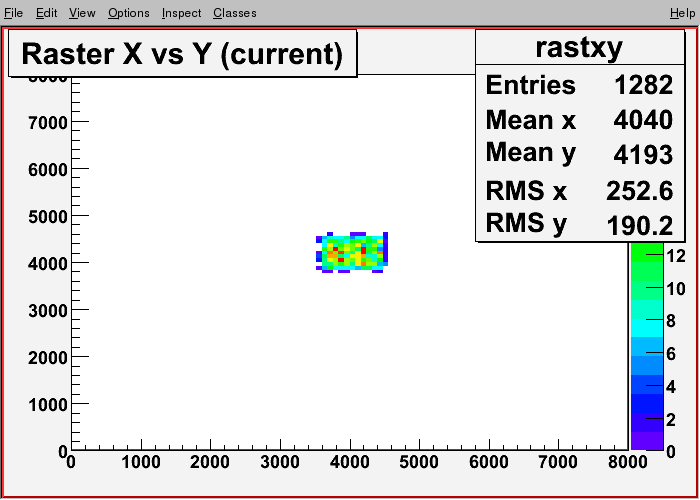Click the Mean y 4193 row

[579, 154]
